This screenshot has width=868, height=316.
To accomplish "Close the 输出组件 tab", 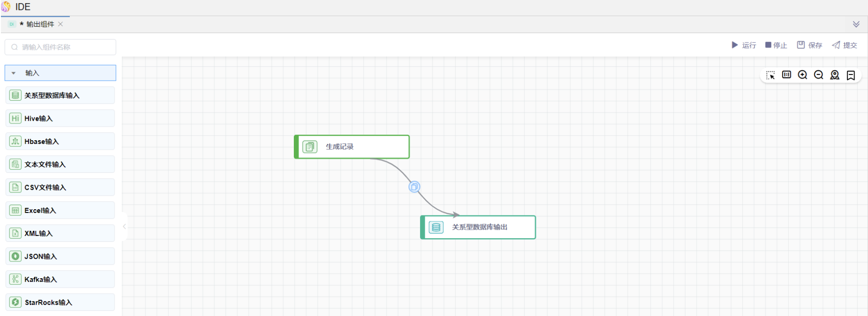I will pyautogui.click(x=61, y=24).
